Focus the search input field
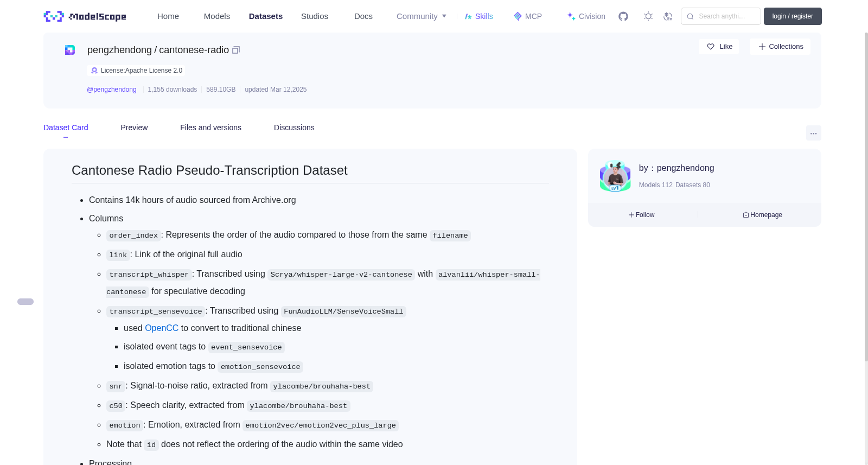 (721, 16)
